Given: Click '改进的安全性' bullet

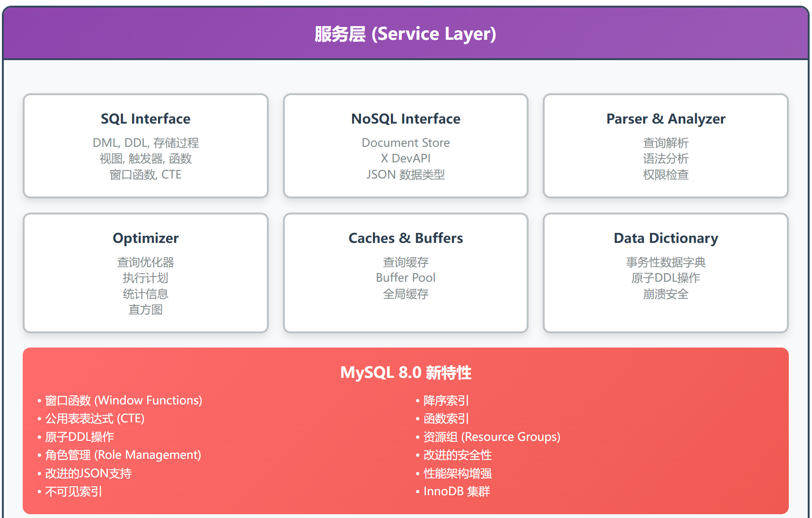Looking at the screenshot, I should pyautogui.click(x=453, y=455).
